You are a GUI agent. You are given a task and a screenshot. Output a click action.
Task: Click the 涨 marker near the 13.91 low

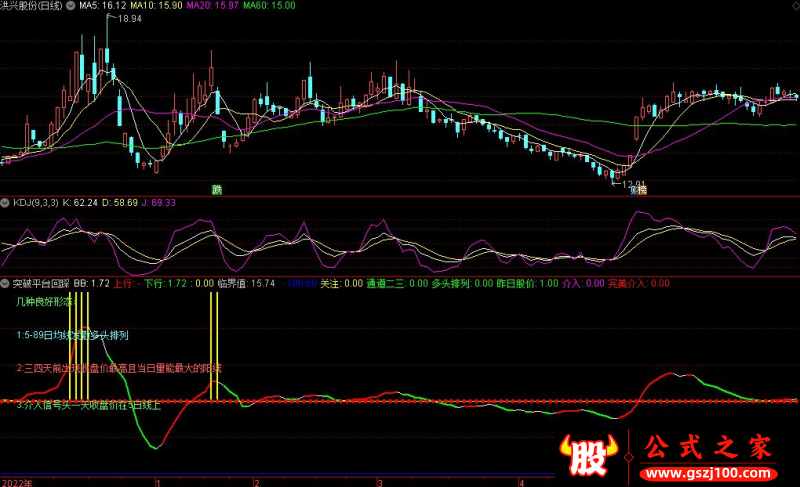(637, 189)
